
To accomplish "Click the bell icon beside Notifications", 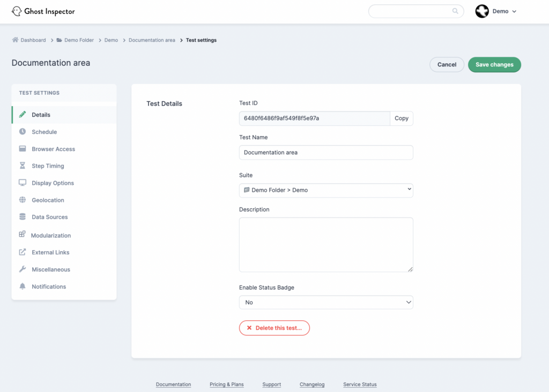I will click(x=23, y=286).
